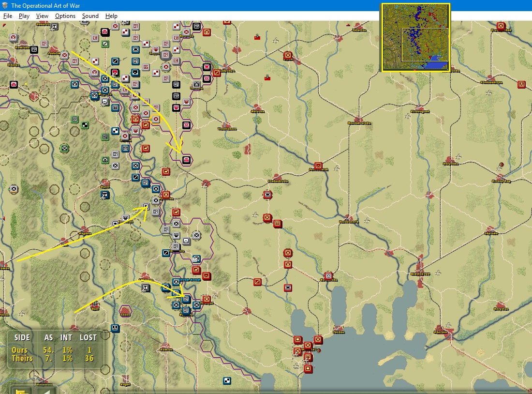Select blue infantry counter left of Dniester River label
Viewport: 532px width, 394px height.
click(176, 282)
